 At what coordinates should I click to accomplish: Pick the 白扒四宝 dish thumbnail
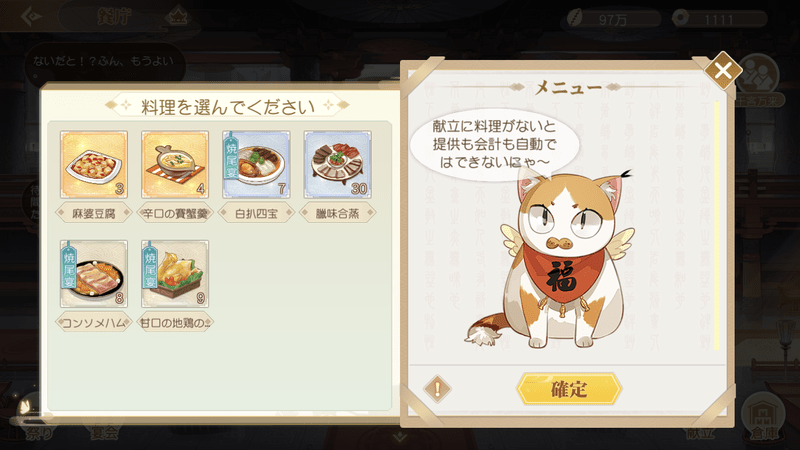(256, 164)
